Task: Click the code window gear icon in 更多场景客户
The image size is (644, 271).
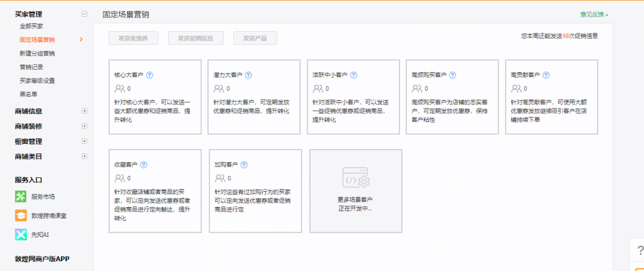Action: click(356, 177)
